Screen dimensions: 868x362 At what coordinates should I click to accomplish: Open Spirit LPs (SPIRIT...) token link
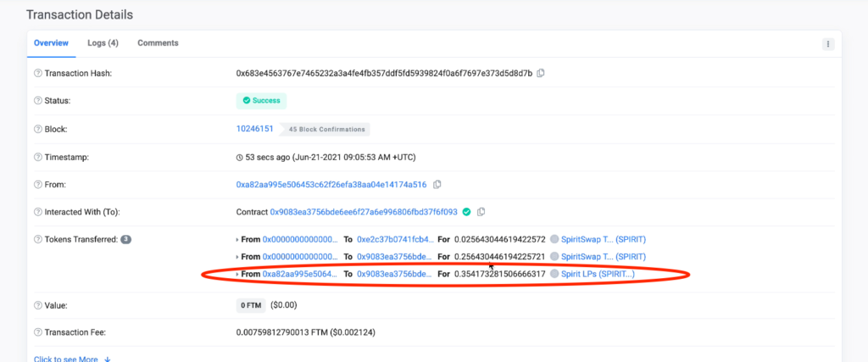(x=598, y=274)
